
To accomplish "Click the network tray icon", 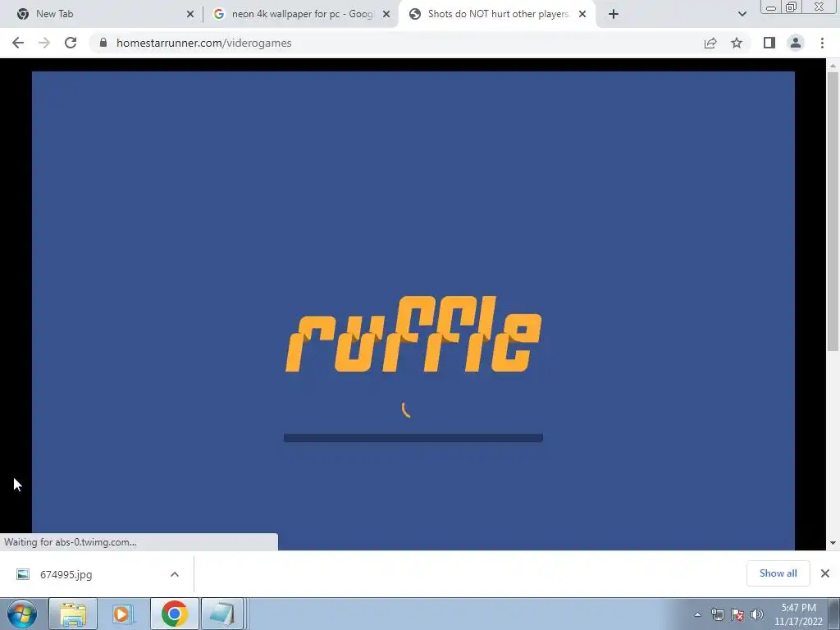I will point(717,614).
